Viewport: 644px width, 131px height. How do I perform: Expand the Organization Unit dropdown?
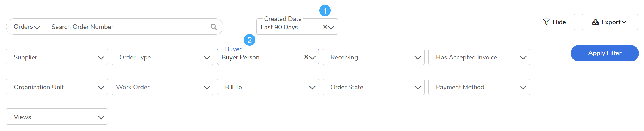(x=57, y=87)
